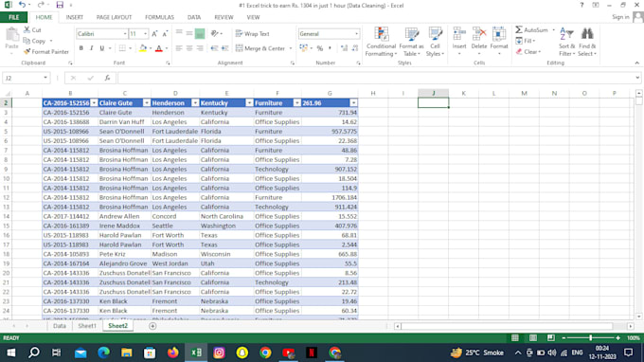Screen dimensions: 644x362
Task: Open Find & Select binoculars tool
Action: 587,42
